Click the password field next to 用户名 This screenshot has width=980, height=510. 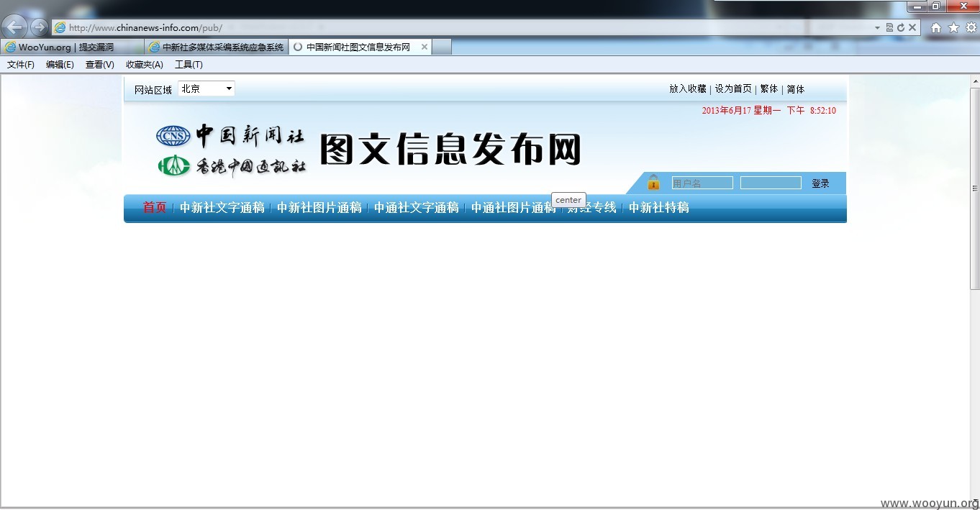pyautogui.click(x=771, y=183)
